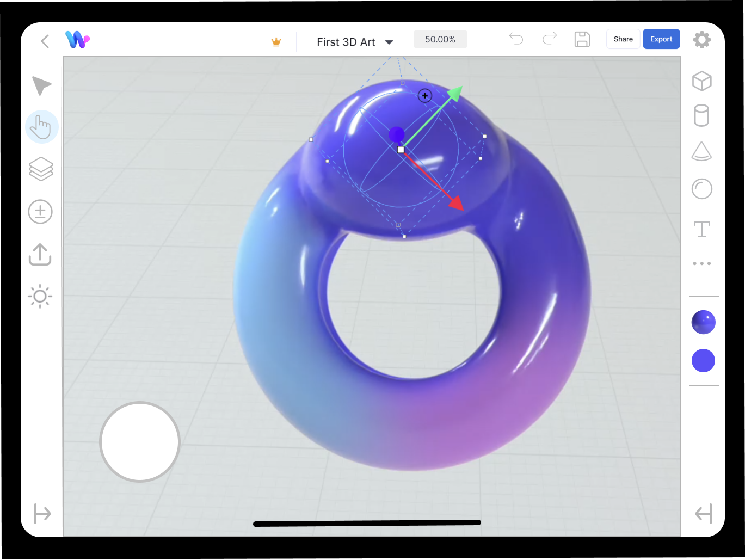
Task: Insert a cylinder shape
Action: pyautogui.click(x=702, y=115)
